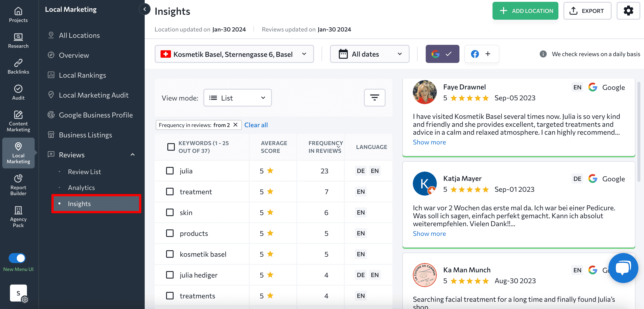Viewport: 644px width, 309px height.
Task: Check the treatments keyword checkbox
Action: coord(170,295)
